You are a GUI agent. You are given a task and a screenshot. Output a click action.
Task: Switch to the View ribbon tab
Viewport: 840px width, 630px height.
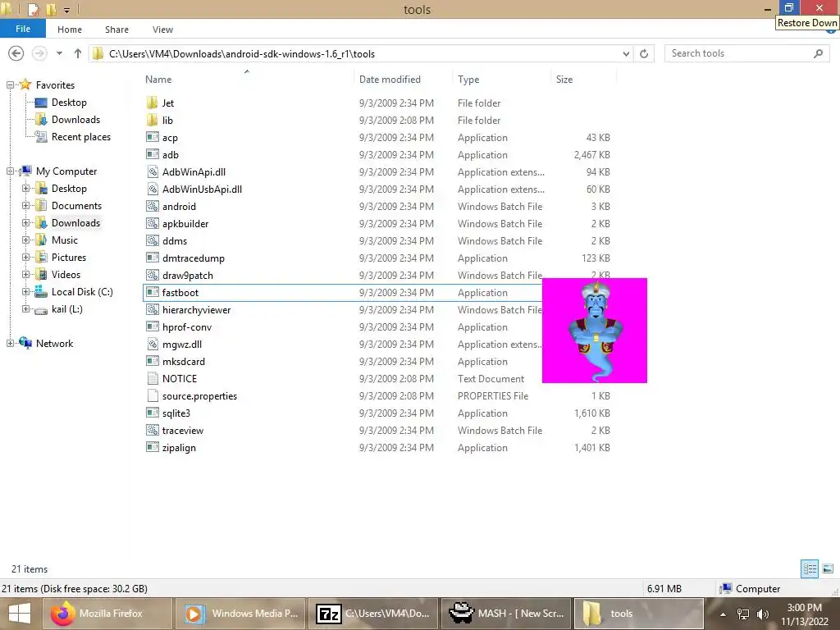pos(163,30)
